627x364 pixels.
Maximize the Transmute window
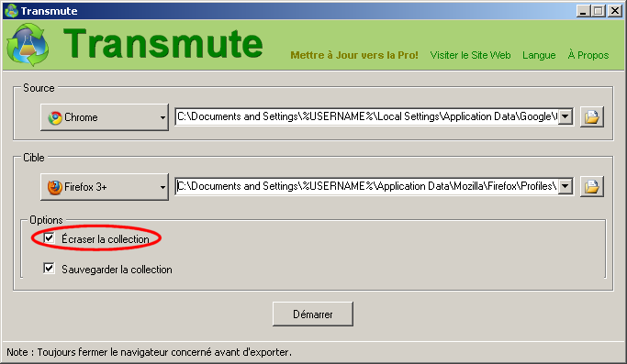pyautogui.click(x=599, y=11)
